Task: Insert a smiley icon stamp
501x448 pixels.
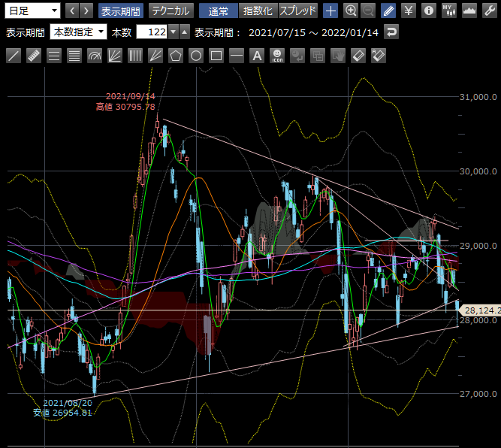Action: [277, 55]
